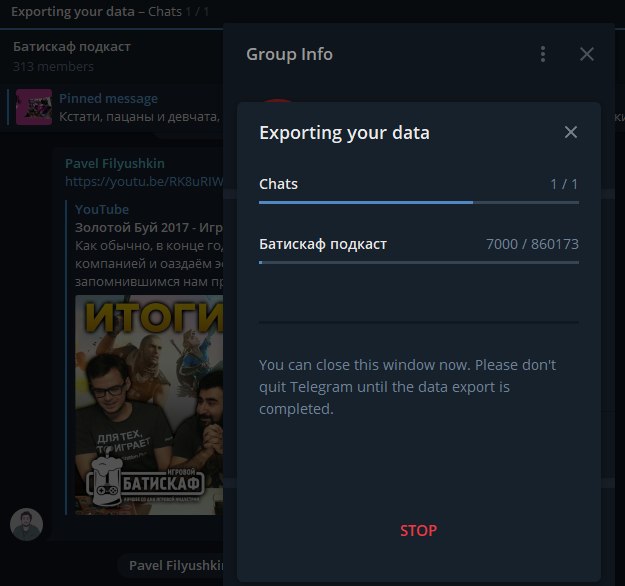Screen dimensions: 625x586
Task: Open the youtu.be link in chat
Action: [x=144, y=182]
